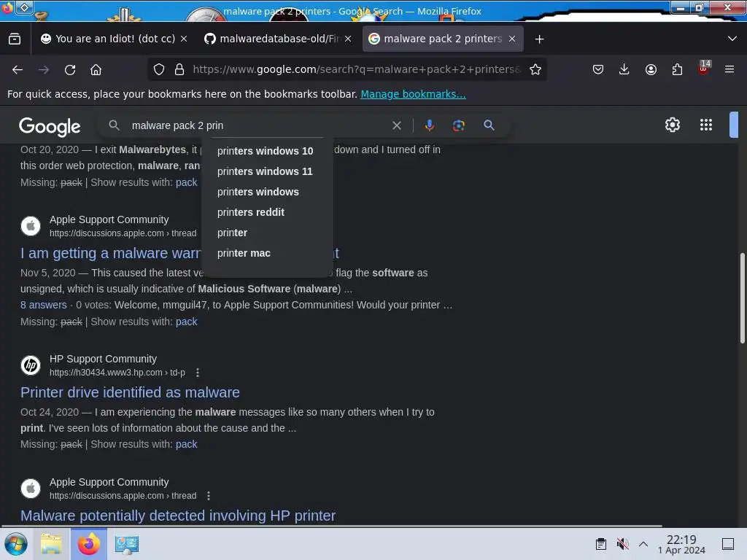
Task: Click the taskbar clock showing 22:19
Action: (x=681, y=544)
